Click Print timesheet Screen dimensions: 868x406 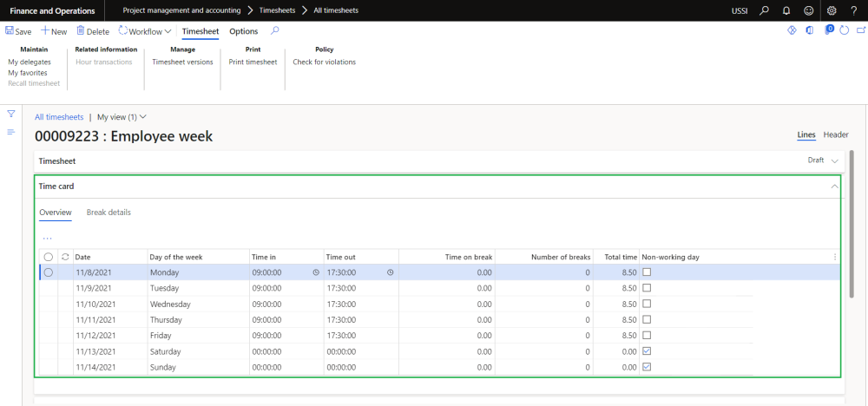tap(253, 62)
